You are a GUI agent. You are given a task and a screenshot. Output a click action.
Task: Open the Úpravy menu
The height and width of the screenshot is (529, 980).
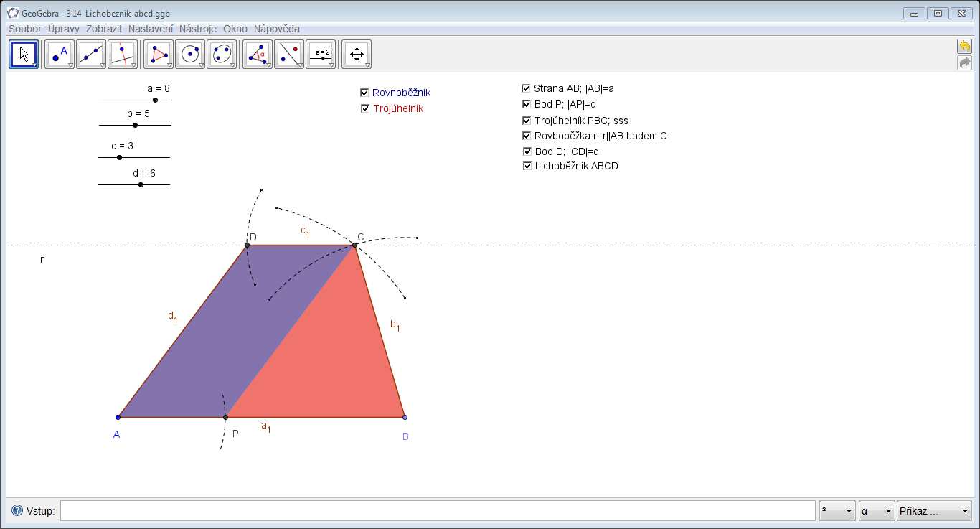click(64, 29)
